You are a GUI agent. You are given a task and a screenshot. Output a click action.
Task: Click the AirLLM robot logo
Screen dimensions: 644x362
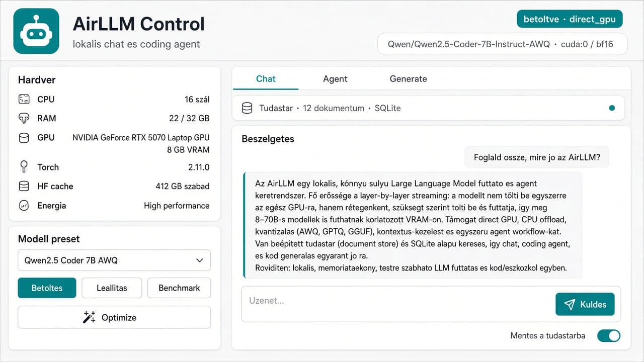[x=36, y=31]
